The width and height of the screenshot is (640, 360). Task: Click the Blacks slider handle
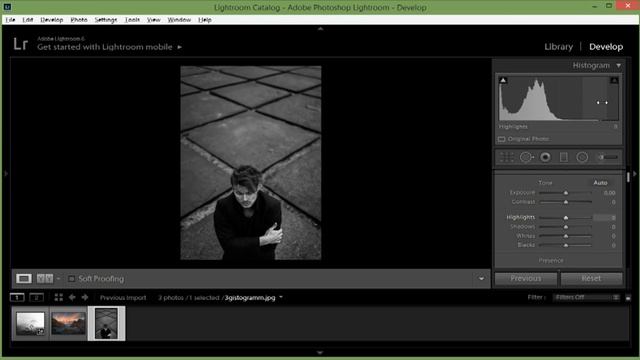point(566,245)
